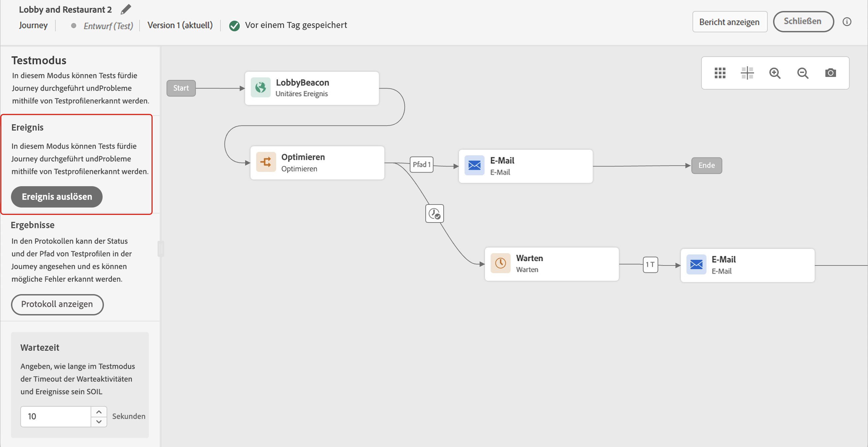Close test view with Schließen
Viewport: 868px width, 447px height.
(803, 22)
